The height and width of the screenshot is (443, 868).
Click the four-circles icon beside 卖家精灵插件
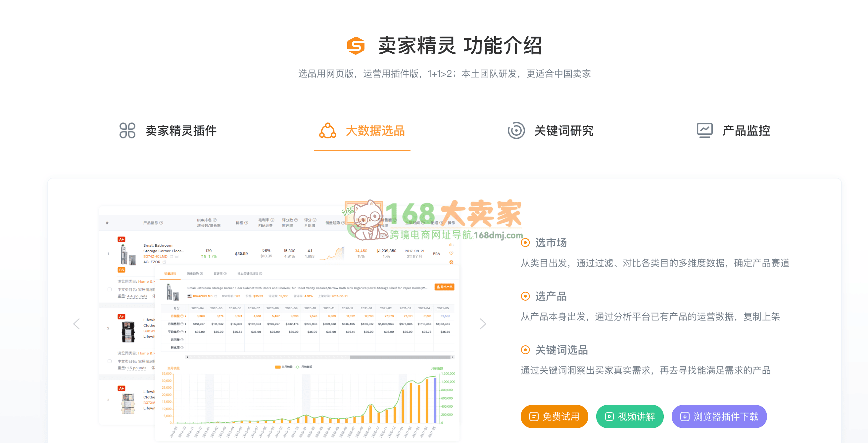(127, 130)
